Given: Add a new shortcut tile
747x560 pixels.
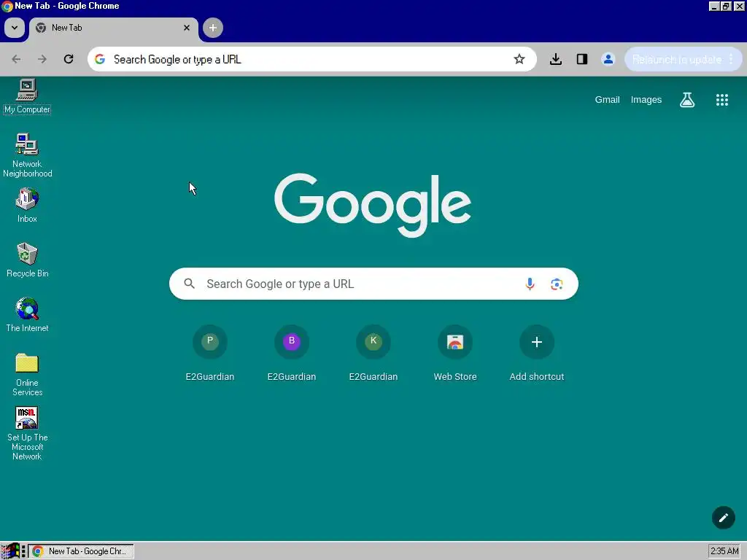Looking at the screenshot, I should (537, 353).
